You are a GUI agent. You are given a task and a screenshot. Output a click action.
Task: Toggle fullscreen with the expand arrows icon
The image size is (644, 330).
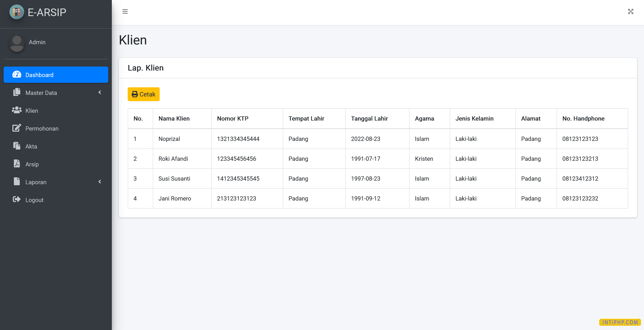coord(631,11)
